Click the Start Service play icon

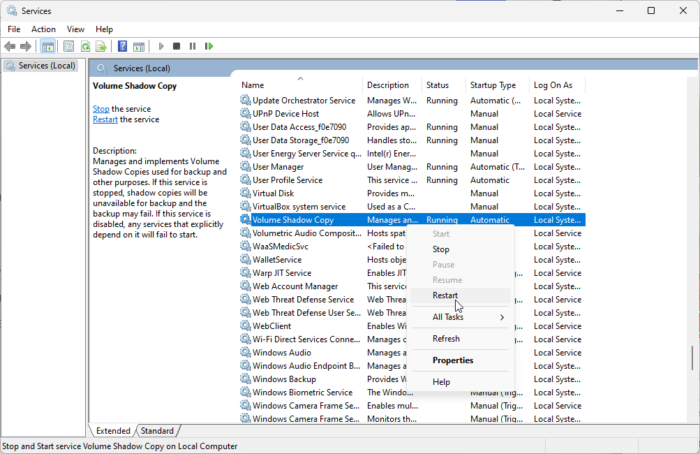tap(161, 46)
